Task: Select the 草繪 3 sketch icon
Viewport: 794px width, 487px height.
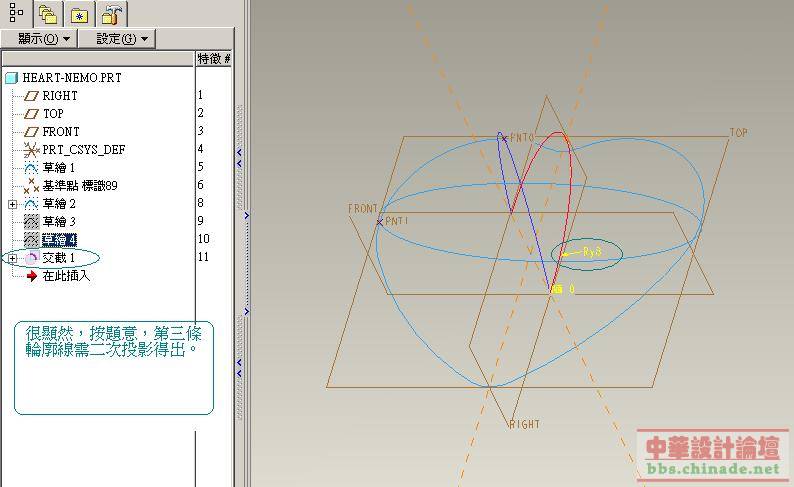Action: click(31, 222)
